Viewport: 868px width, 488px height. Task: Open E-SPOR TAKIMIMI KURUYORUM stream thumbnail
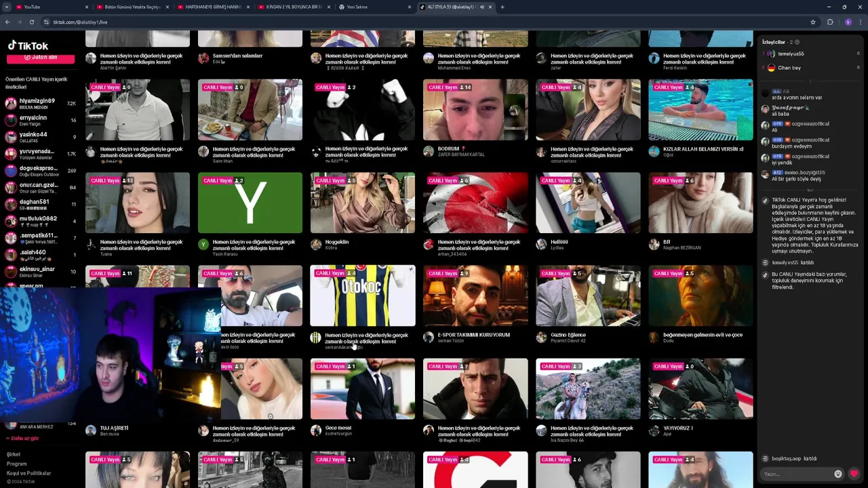(x=475, y=296)
